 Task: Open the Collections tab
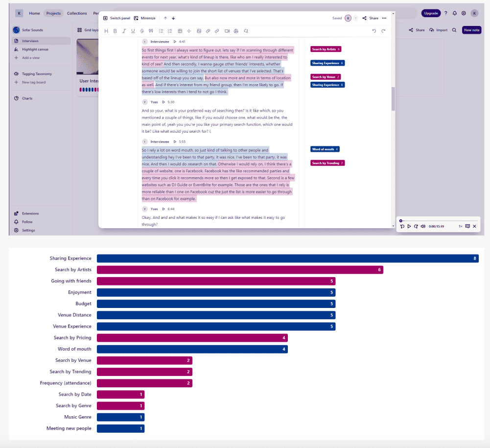point(77,13)
